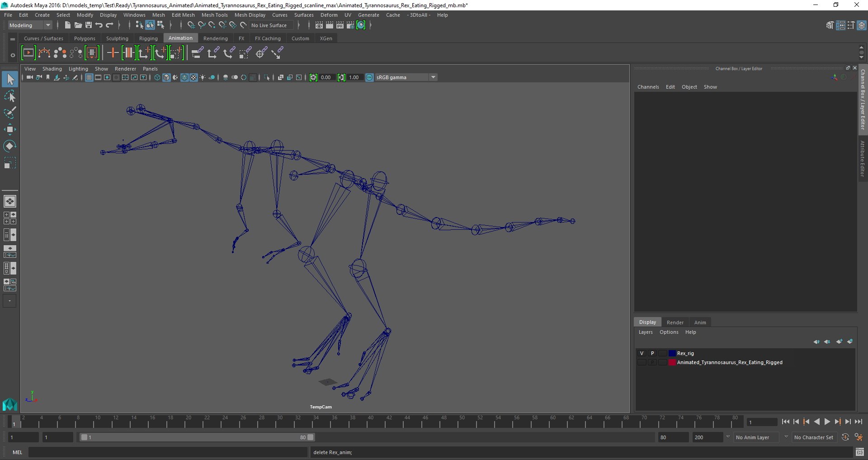Select the arrow Select tool
868x460 pixels.
[10, 80]
